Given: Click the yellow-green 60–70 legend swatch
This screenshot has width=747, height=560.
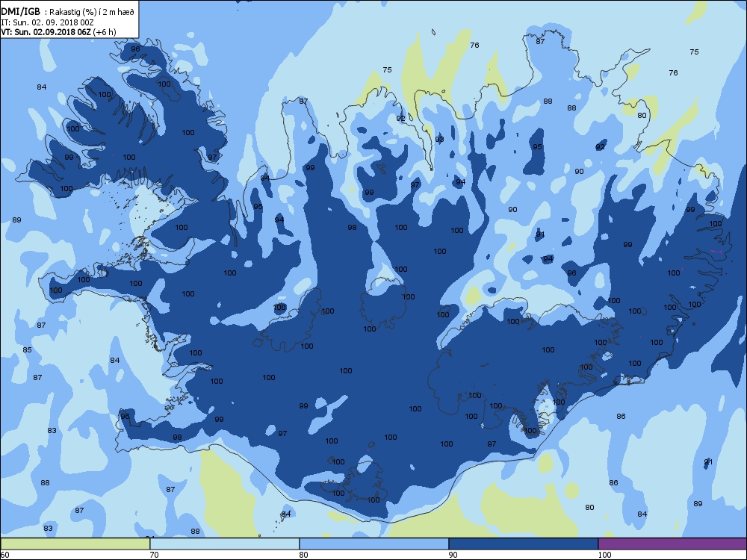Looking at the screenshot, I should coord(75,544).
